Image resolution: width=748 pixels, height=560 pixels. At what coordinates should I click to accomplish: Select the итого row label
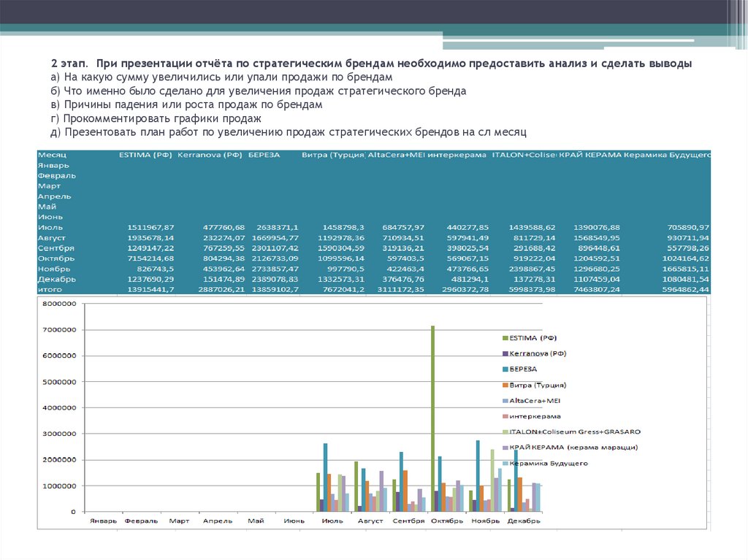50,289
